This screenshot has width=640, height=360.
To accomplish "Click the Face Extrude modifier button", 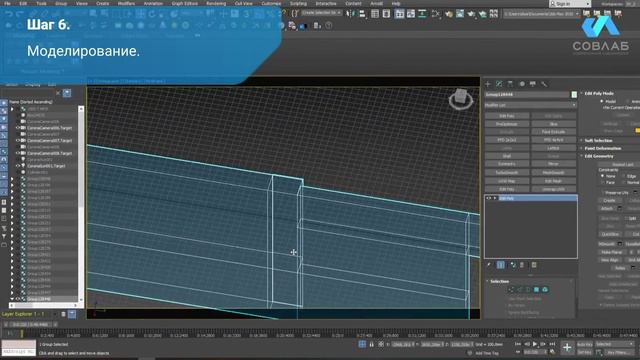I will pyautogui.click(x=553, y=132).
